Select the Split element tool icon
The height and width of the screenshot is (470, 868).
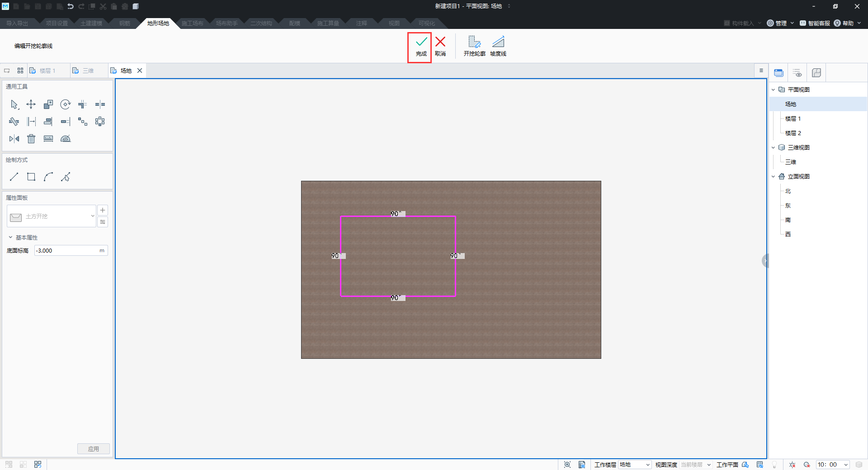coord(100,105)
